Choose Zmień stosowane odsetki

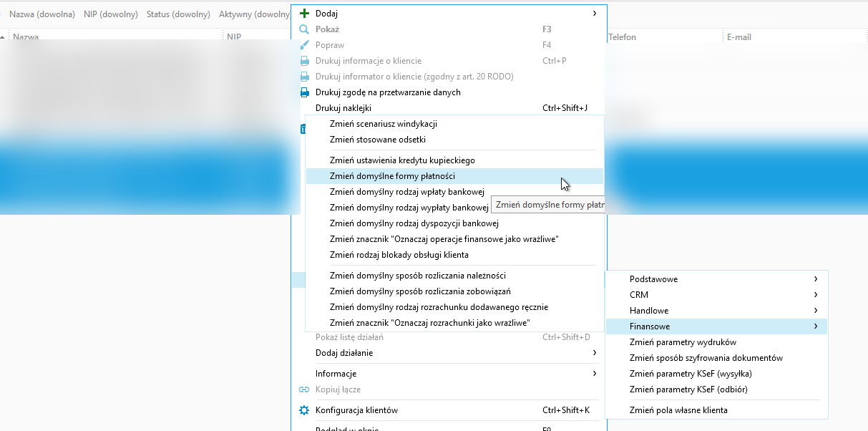(455, 140)
